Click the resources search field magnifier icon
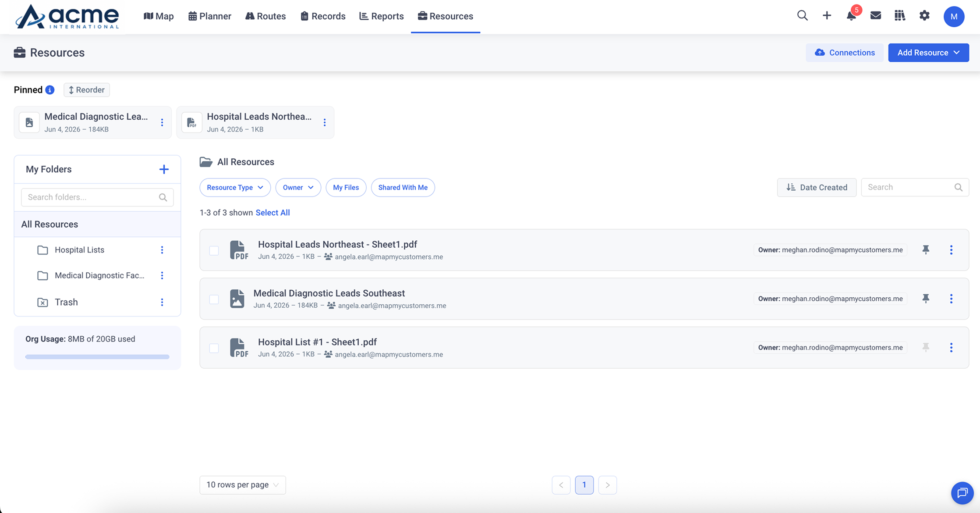Viewport: 980px width, 513px height. (959, 187)
